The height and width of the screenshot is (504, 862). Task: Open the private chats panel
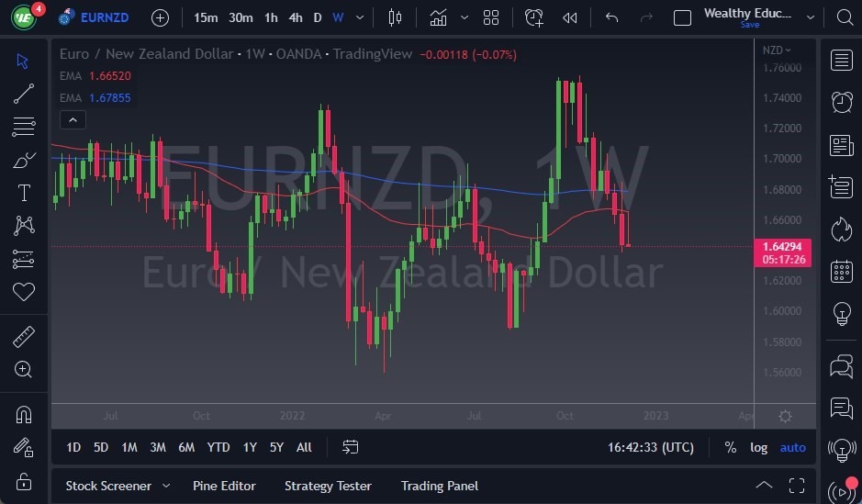click(x=841, y=409)
